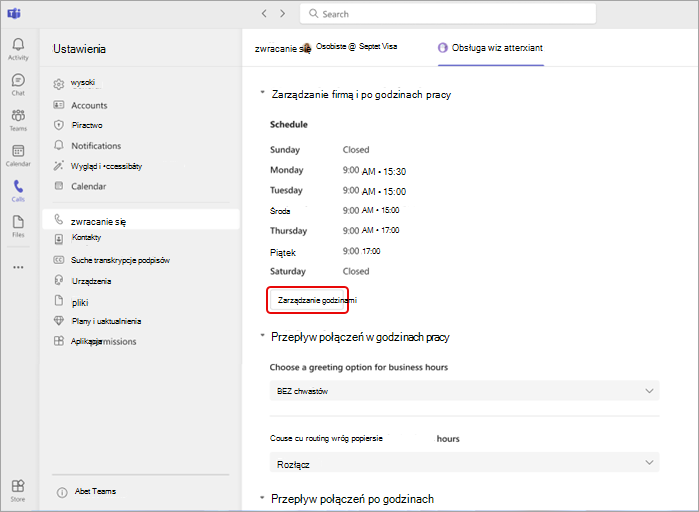Collapse Przepływ połączeń po godzinach section
The height and width of the screenshot is (512, 699).
(x=263, y=497)
